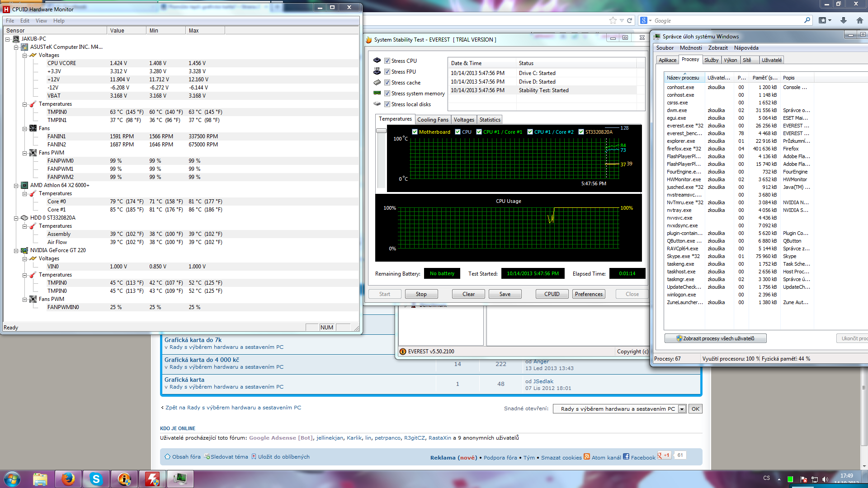Switch to the Cooling Fans tab
Viewport: 868px width, 488px height.
click(x=433, y=120)
